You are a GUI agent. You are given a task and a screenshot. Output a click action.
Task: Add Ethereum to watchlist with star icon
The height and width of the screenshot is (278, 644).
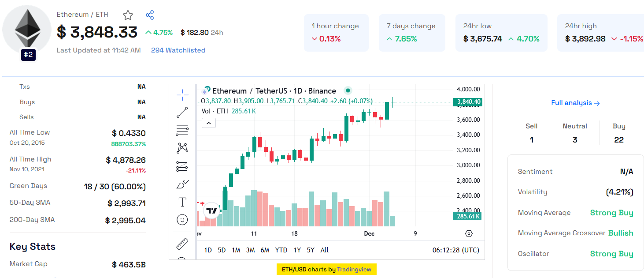(128, 15)
